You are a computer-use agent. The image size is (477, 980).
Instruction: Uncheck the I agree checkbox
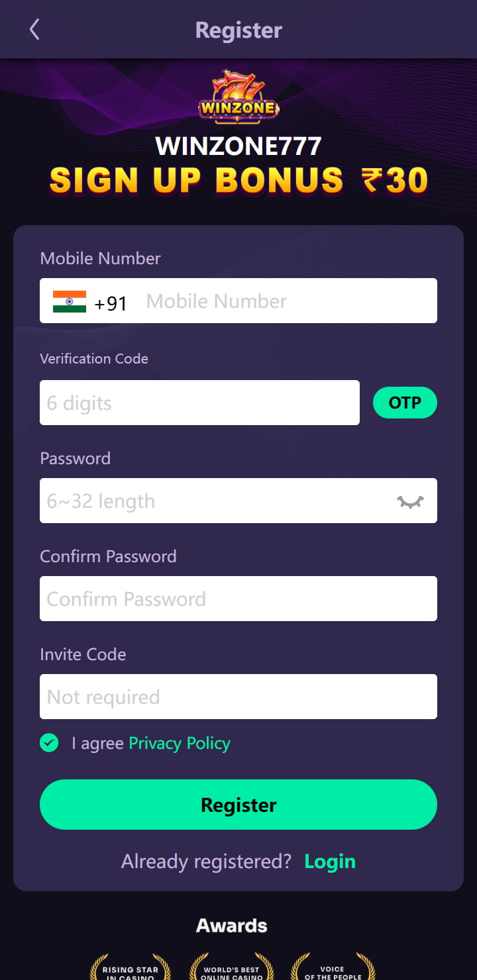point(49,743)
